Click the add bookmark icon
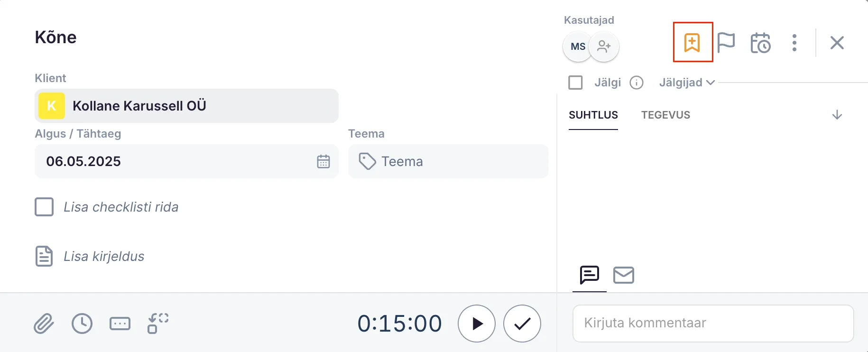 point(692,42)
